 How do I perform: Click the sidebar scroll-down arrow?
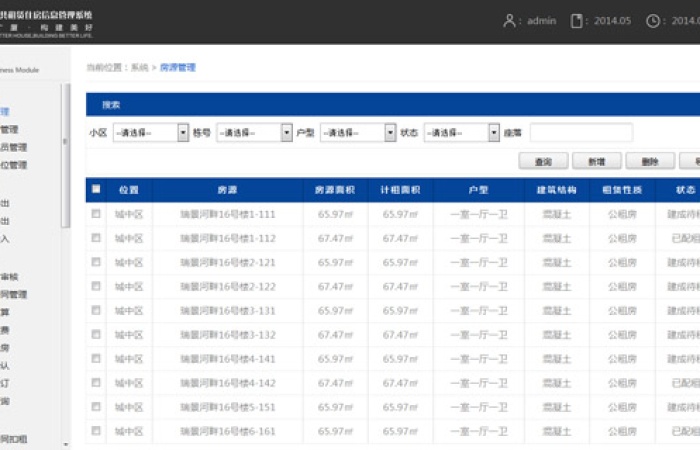[66, 445]
